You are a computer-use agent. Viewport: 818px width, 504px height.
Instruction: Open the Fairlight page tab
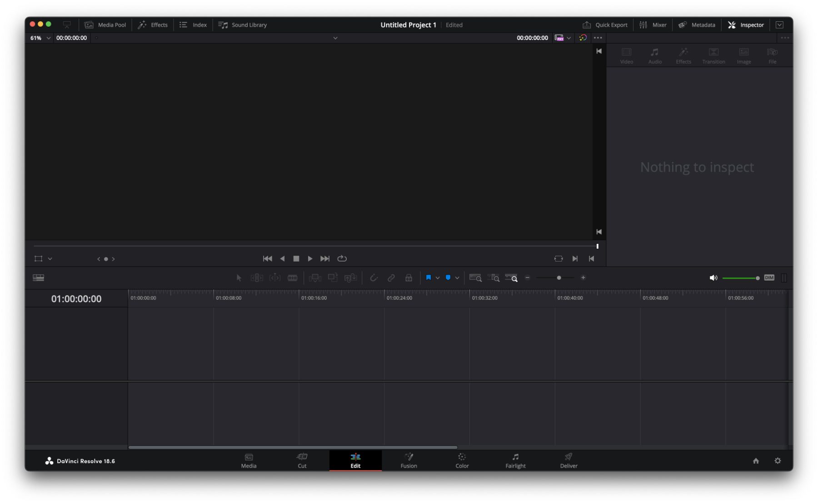pos(515,460)
